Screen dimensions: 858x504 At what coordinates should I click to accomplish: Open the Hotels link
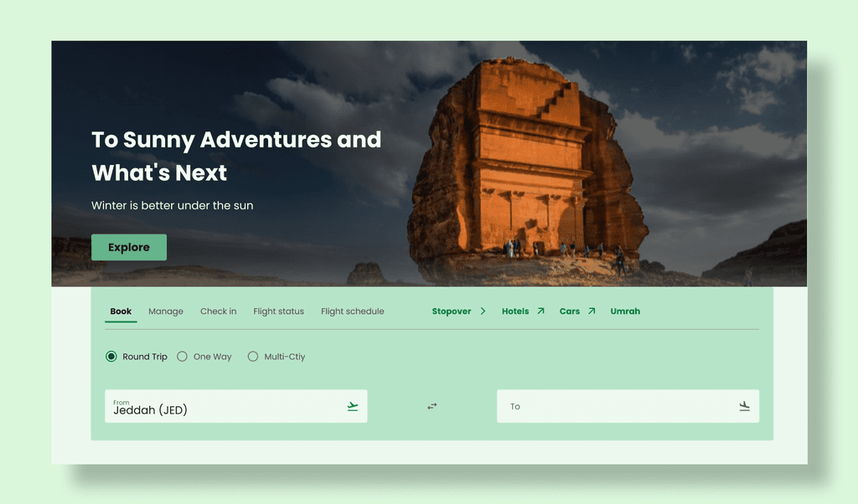pos(515,311)
